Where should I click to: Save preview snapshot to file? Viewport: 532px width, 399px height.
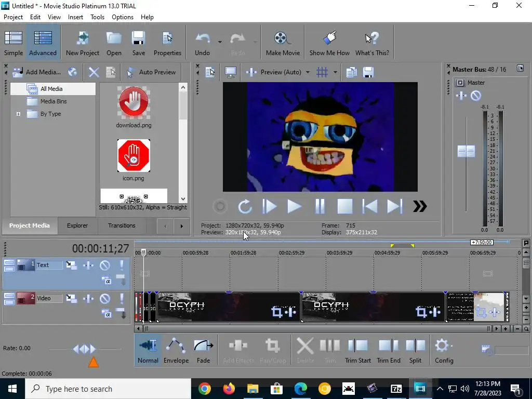point(368,72)
